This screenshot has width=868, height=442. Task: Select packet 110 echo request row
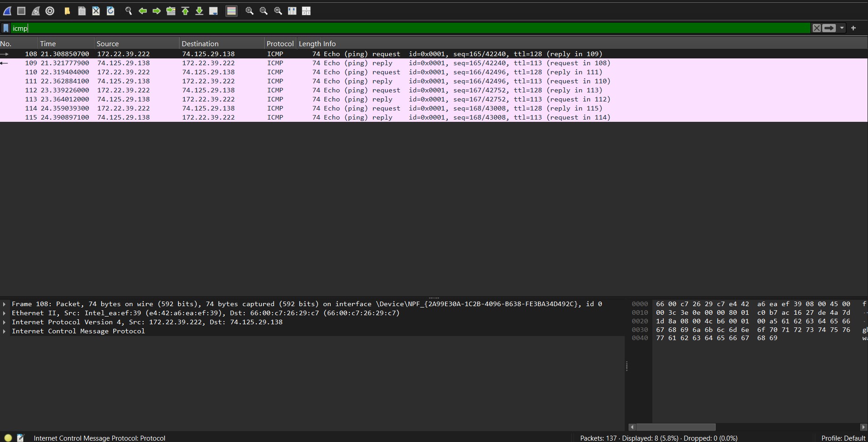click(434, 72)
